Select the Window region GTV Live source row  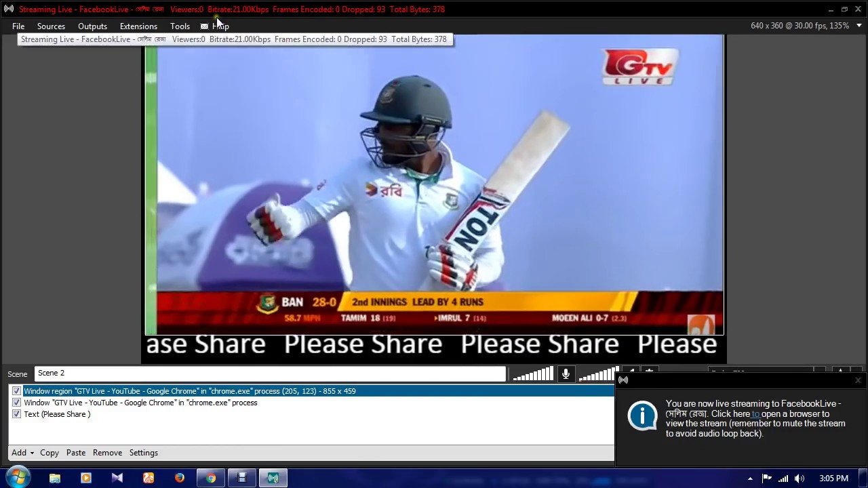pyautogui.click(x=312, y=391)
